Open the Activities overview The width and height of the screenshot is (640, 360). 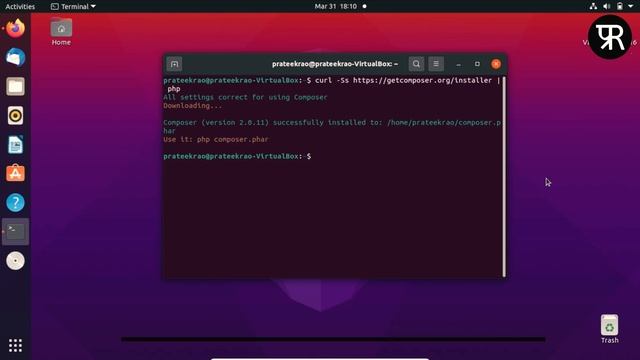[x=20, y=7]
